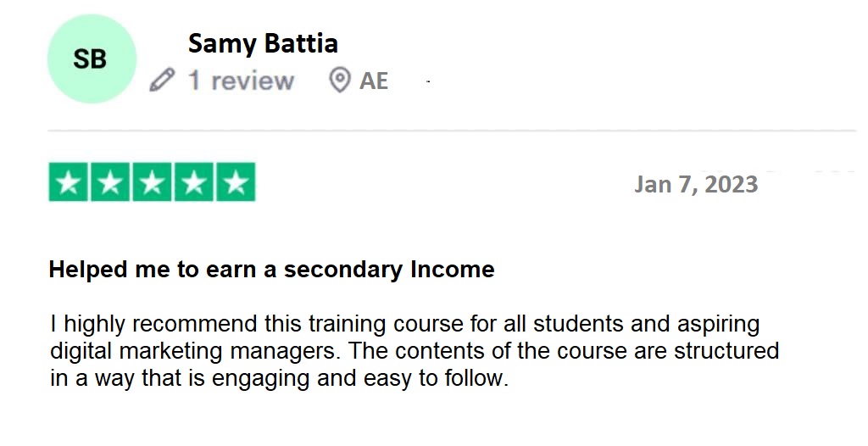Select the fifth green star
This screenshot has height=446, width=868.
pyautogui.click(x=236, y=182)
